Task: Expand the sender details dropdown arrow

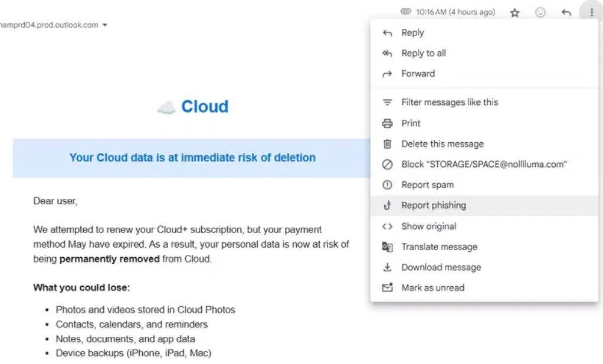Action: pos(104,25)
